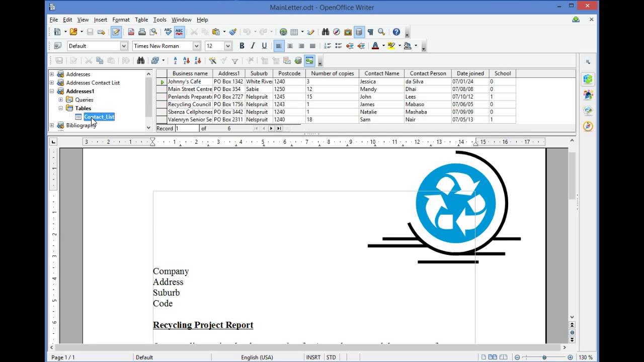Open the font size 12 dropdown
The height and width of the screenshot is (362, 644).
(228, 46)
